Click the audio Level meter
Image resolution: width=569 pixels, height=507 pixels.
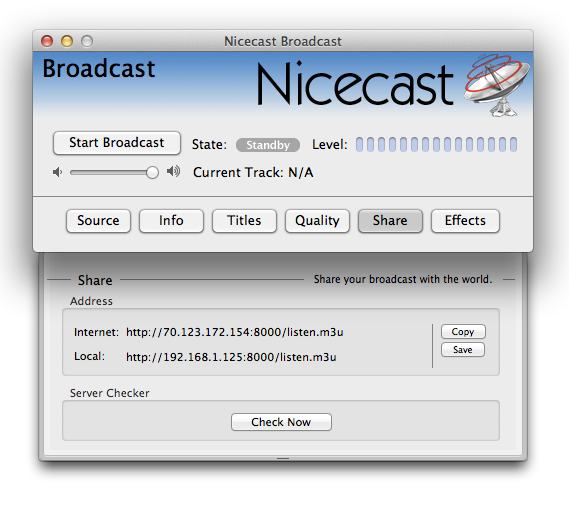[x=436, y=144]
